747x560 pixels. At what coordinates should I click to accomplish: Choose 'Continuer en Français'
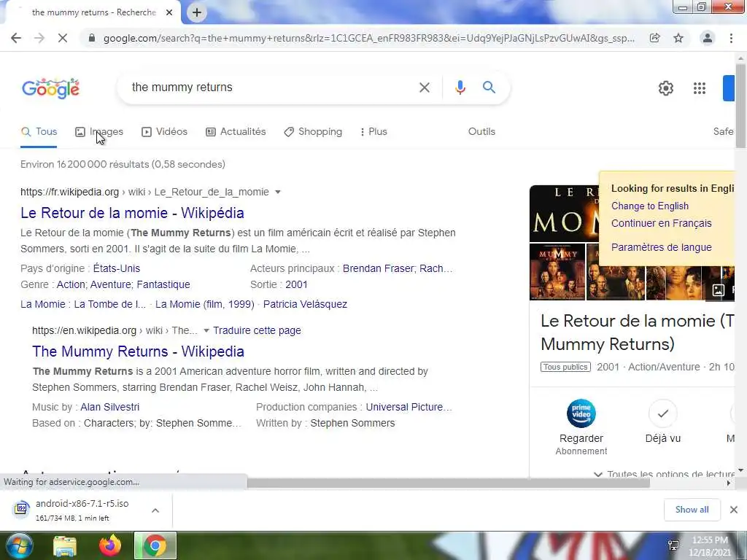tap(661, 223)
